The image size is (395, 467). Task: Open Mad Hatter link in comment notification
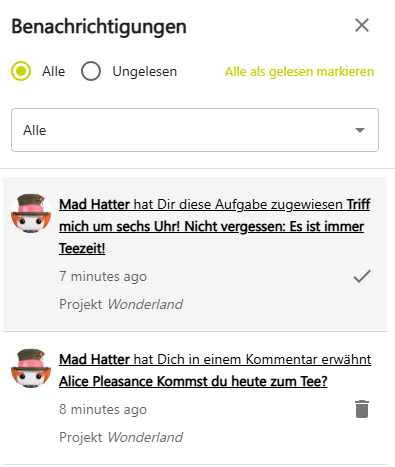coord(94,359)
